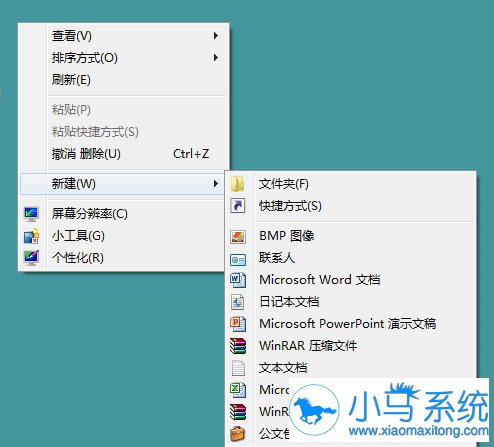This screenshot has width=494, height=447.
Task: Click the disabled 粘贴(P) entry
Action: [x=123, y=110]
